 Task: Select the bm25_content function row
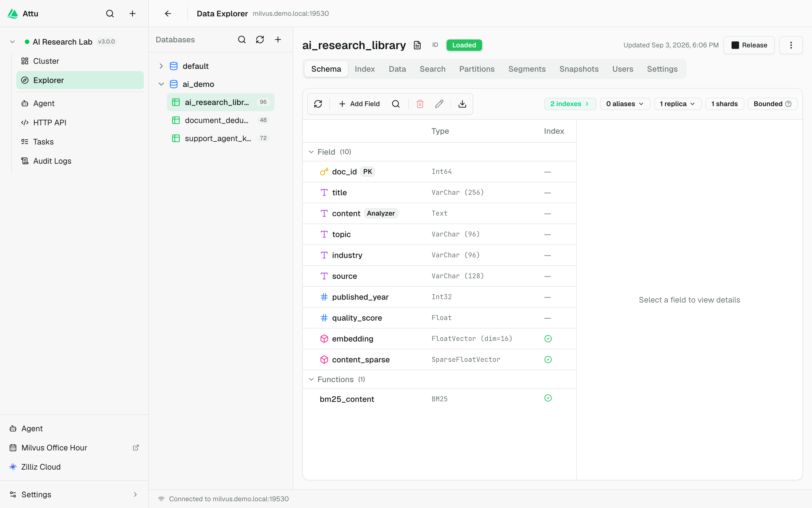tap(439, 399)
